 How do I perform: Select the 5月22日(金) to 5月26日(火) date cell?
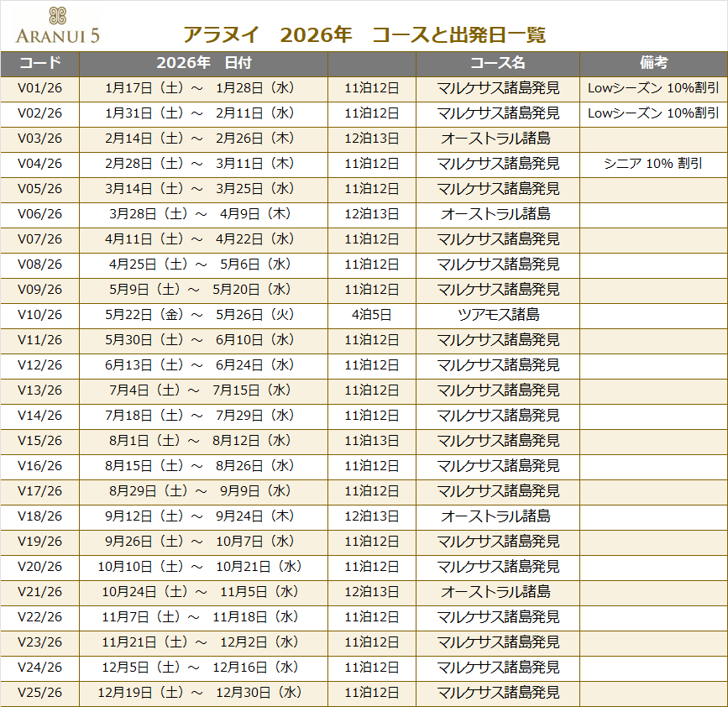(x=204, y=315)
